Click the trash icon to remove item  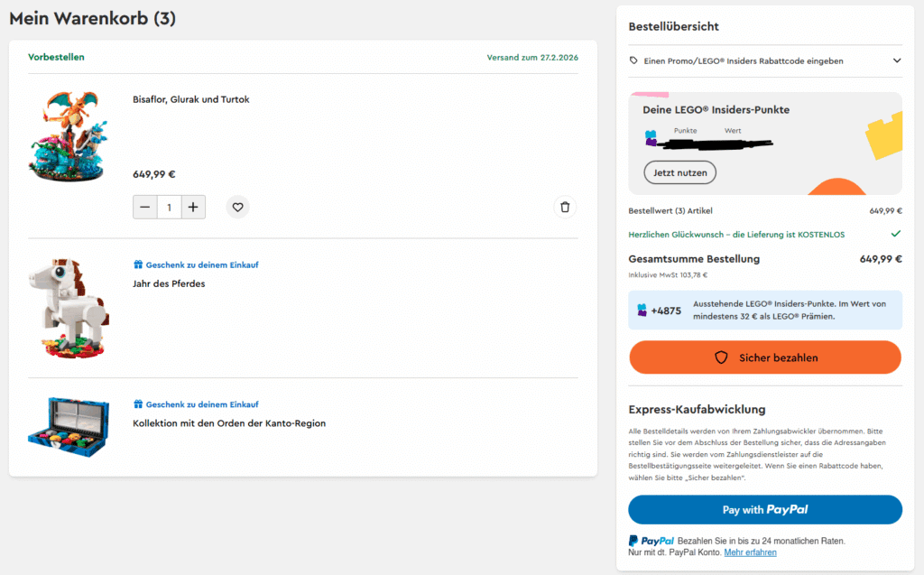click(565, 207)
